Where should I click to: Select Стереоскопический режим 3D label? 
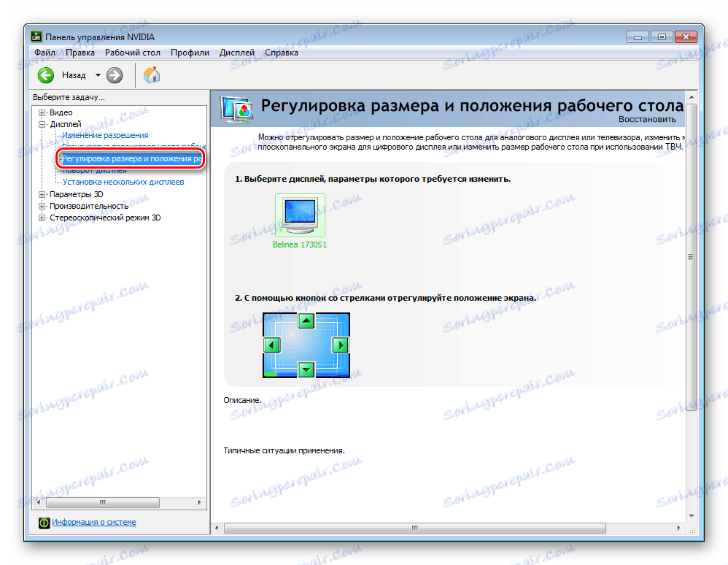[105, 218]
